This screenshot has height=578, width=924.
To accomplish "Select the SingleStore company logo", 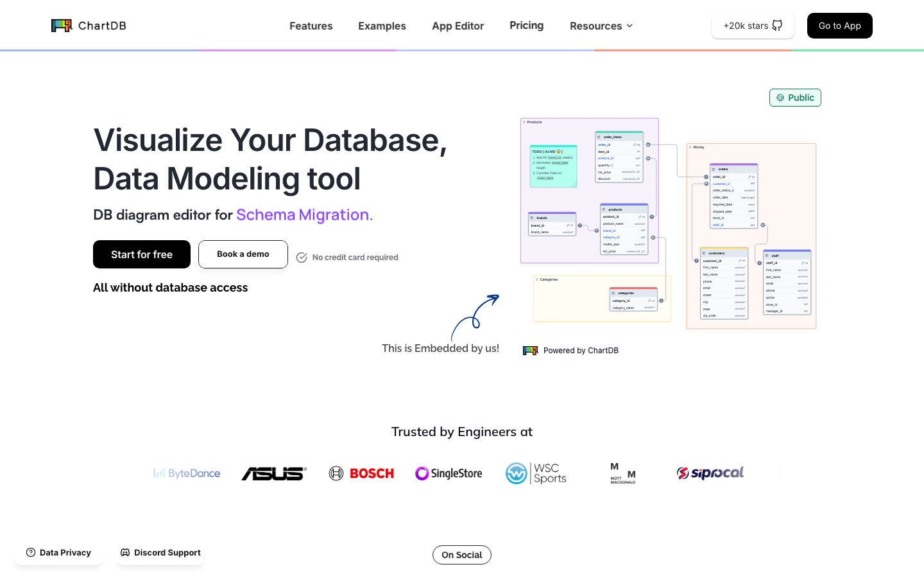I will pos(449,473).
